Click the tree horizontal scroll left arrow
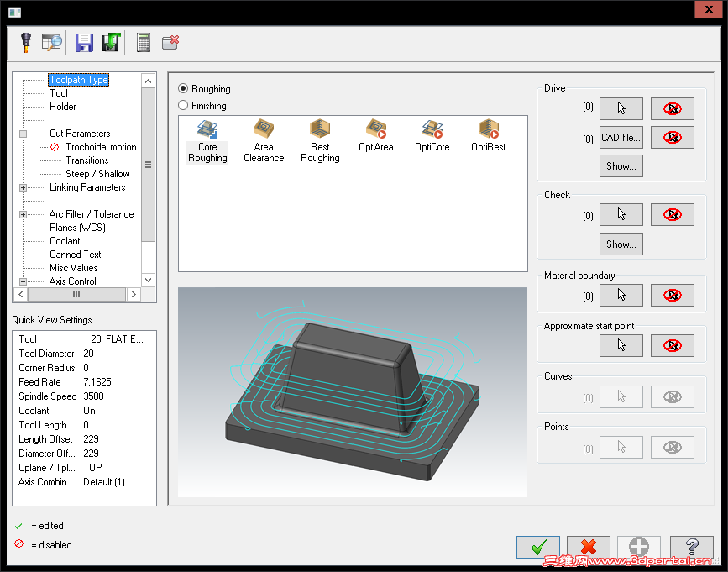The width and height of the screenshot is (728, 572). [x=21, y=294]
